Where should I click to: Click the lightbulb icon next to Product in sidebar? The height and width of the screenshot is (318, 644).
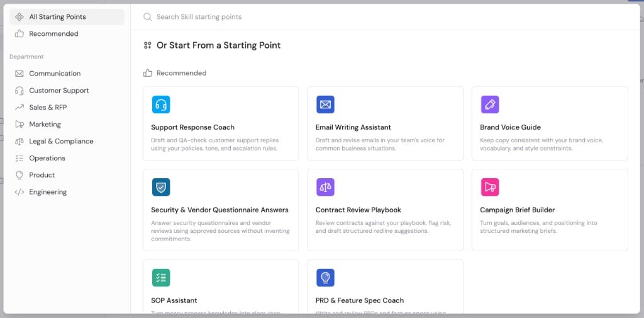point(19,175)
